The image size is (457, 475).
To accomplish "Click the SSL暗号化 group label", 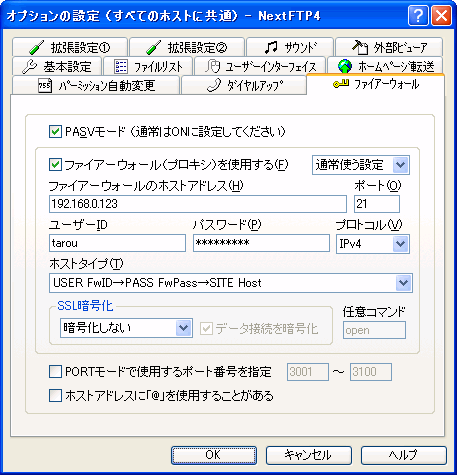I will 85,306.
